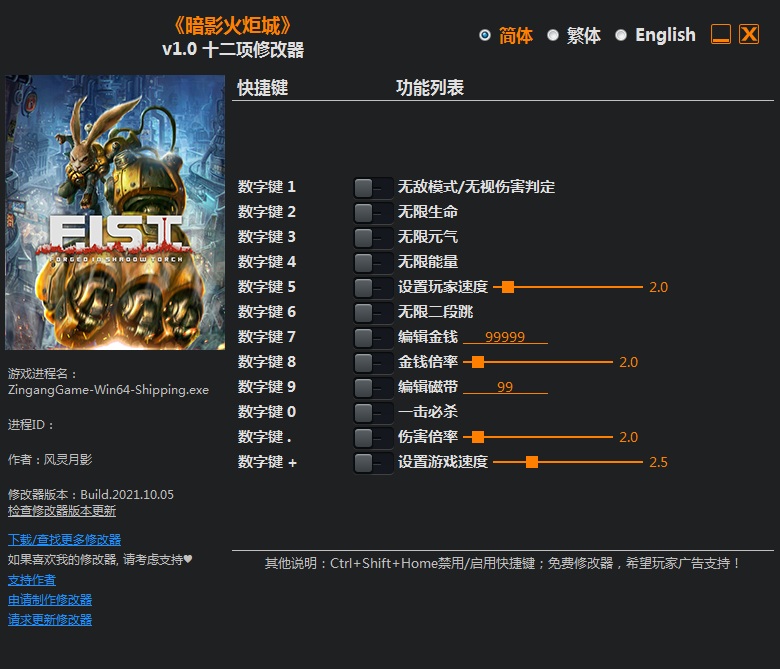
Task: Click the 如果喜欢我的修改器 support message
Action: click(x=100, y=560)
